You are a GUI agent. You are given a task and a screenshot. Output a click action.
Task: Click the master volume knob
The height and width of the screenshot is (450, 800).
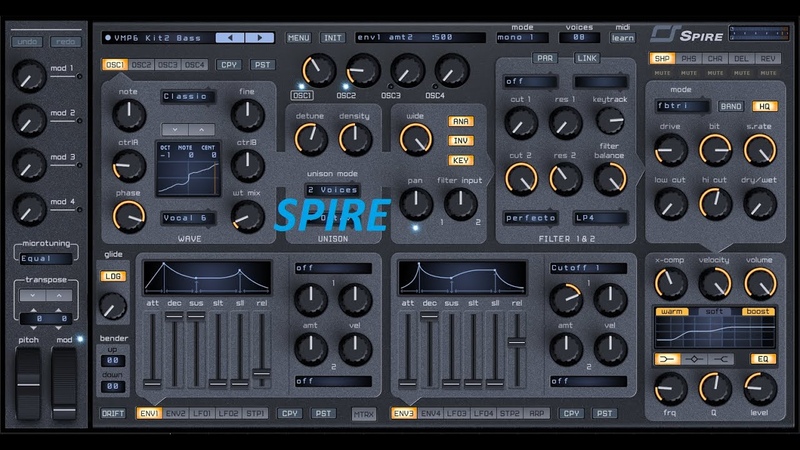[760, 283]
